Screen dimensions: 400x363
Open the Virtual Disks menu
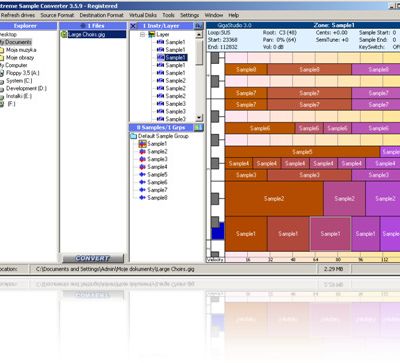(x=143, y=15)
